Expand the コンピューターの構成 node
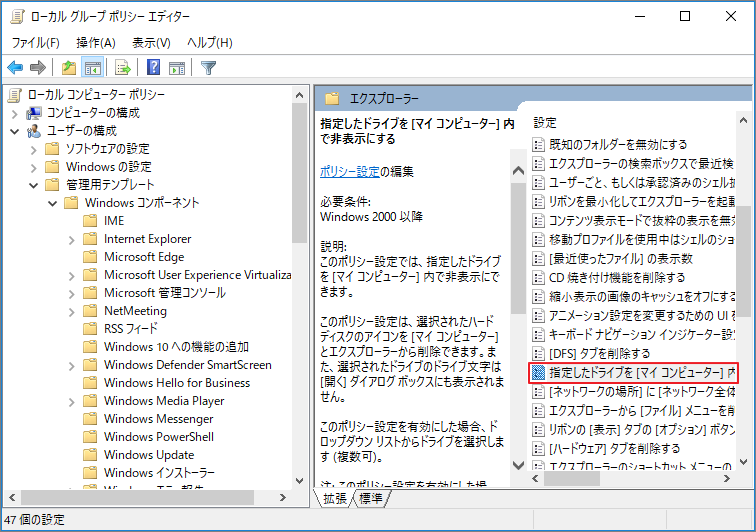The height and width of the screenshot is (532, 756). pyautogui.click(x=15, y=113)
